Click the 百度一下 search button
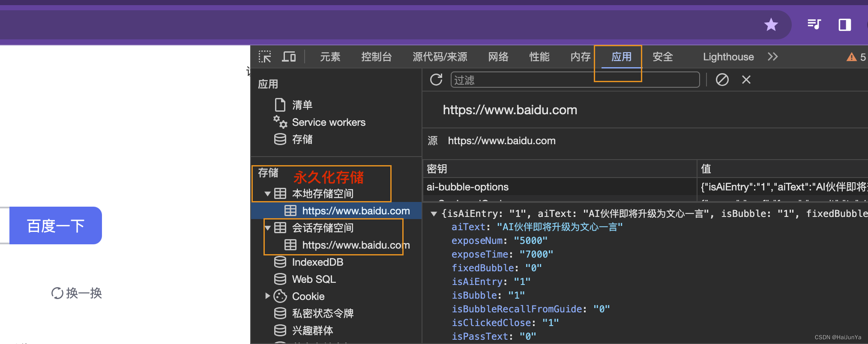The image size is (868, 344). tap(56, 225)
